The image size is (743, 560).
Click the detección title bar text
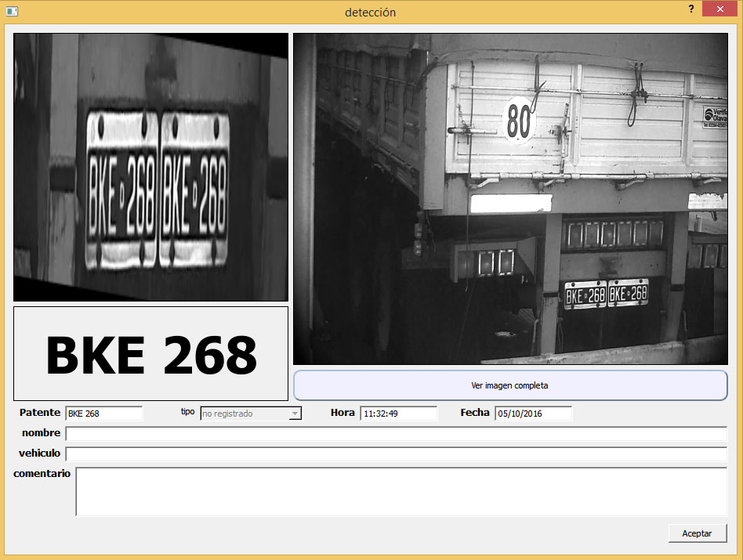tap(371, 13)
